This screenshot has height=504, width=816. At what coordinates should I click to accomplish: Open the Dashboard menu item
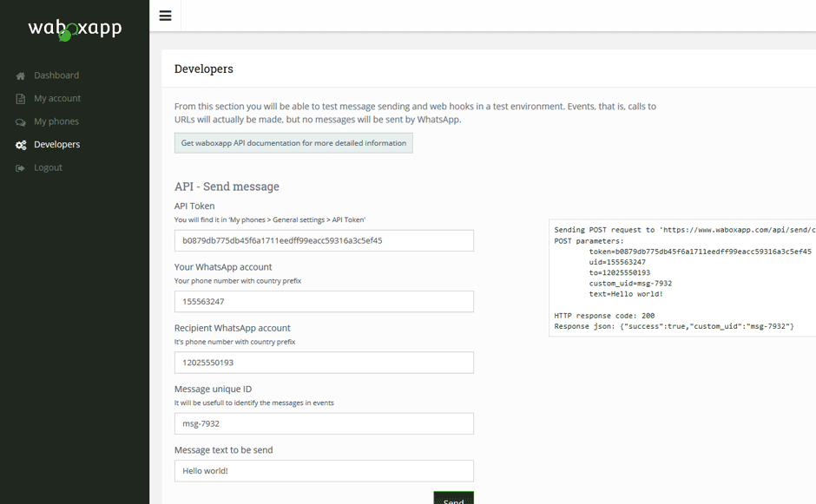point(56,75)
